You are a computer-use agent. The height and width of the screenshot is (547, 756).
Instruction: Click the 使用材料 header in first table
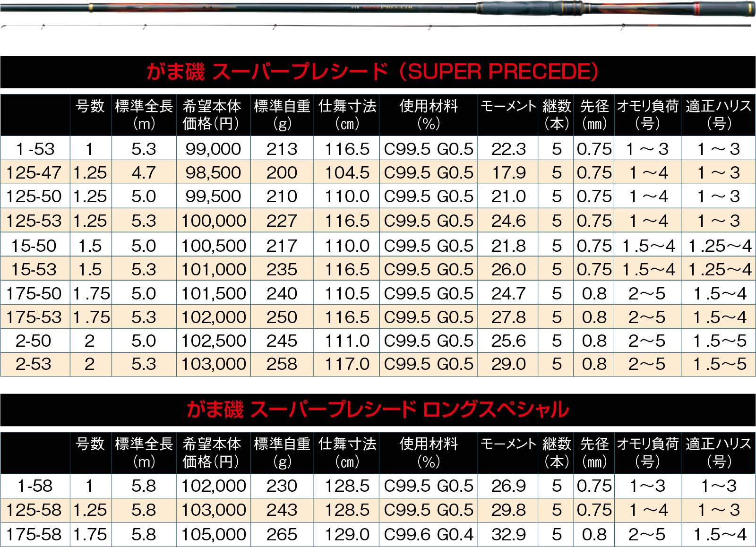[x=429, y=115]
